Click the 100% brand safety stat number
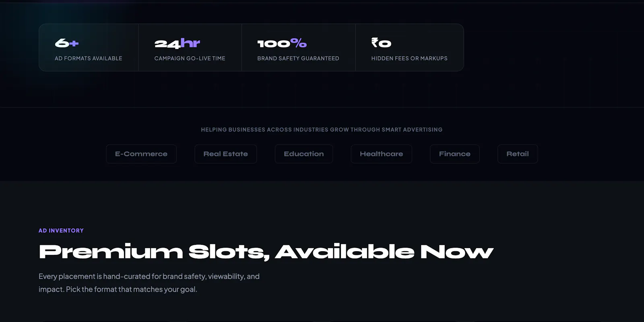This screenshot has height=322, width=644. click(x=282, y=43)
